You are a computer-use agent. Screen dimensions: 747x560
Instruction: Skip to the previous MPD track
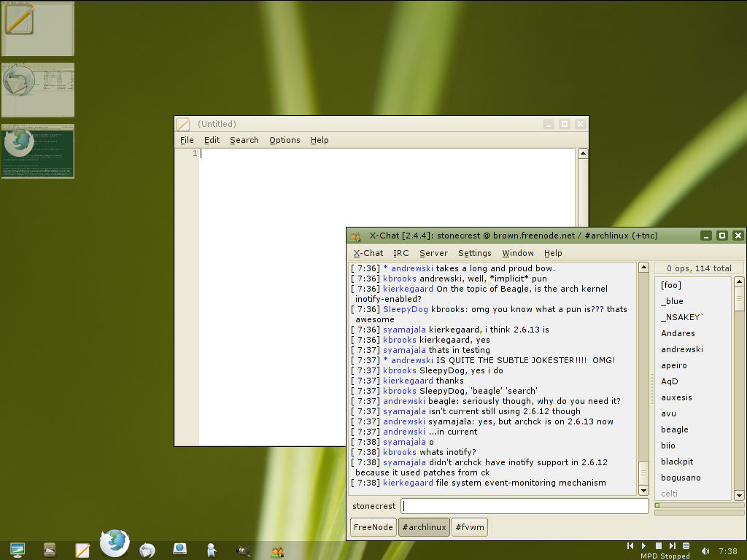tap(630, 545)
